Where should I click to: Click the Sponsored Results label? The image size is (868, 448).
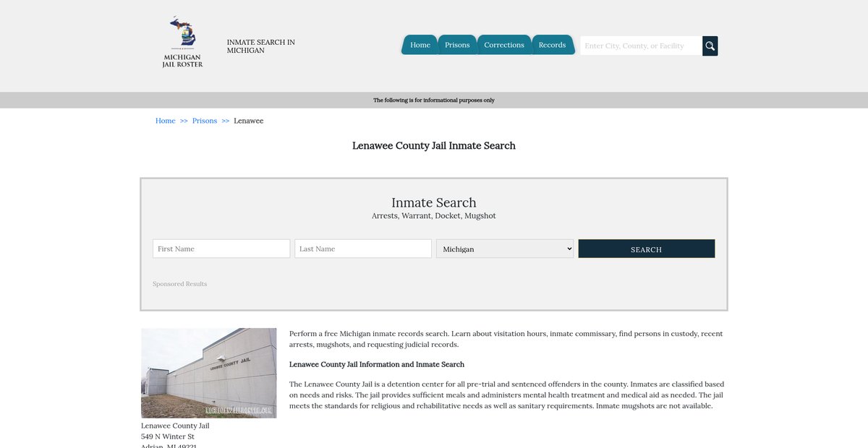click(x=179, y=284)
